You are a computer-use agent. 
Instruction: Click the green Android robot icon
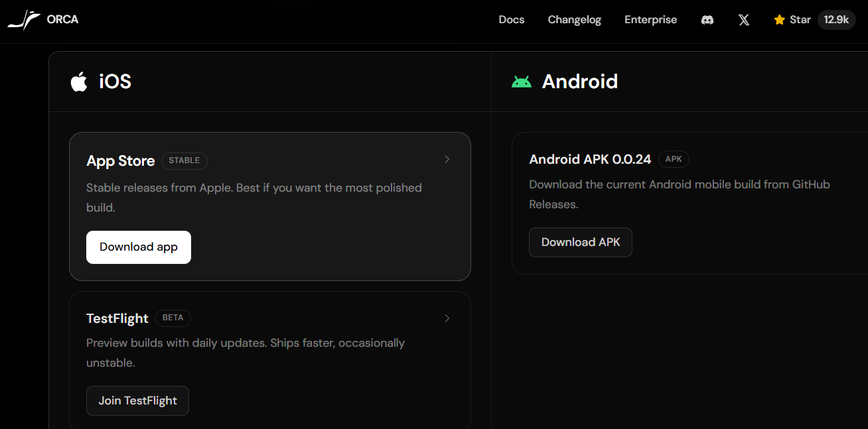coord(522,82)
